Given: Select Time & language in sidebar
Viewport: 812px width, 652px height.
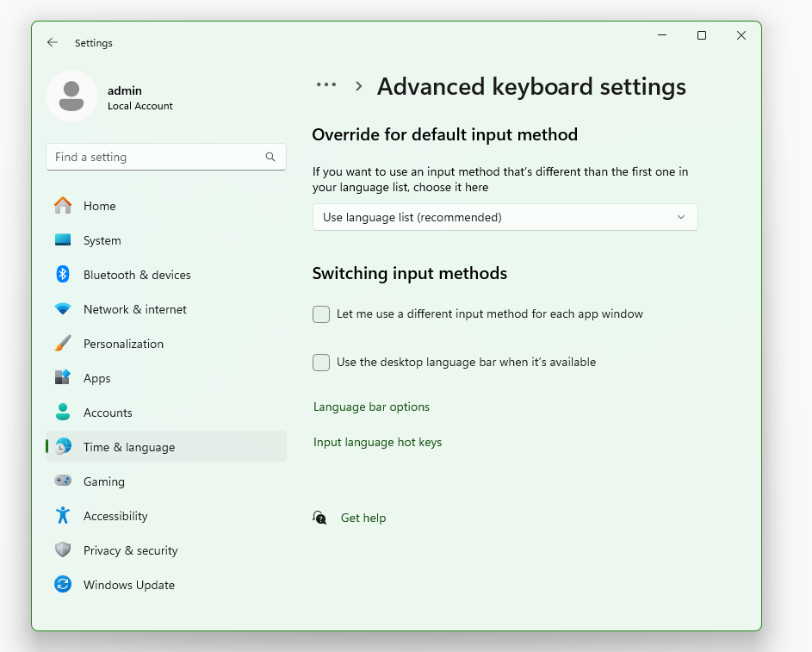Looking at the screenshot, I should (165, 446).
